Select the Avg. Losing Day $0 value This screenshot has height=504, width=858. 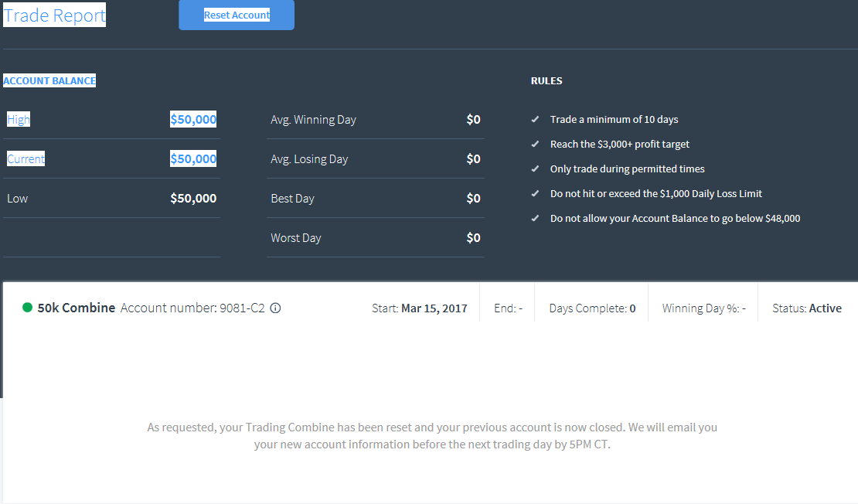(x=473, y=158)
